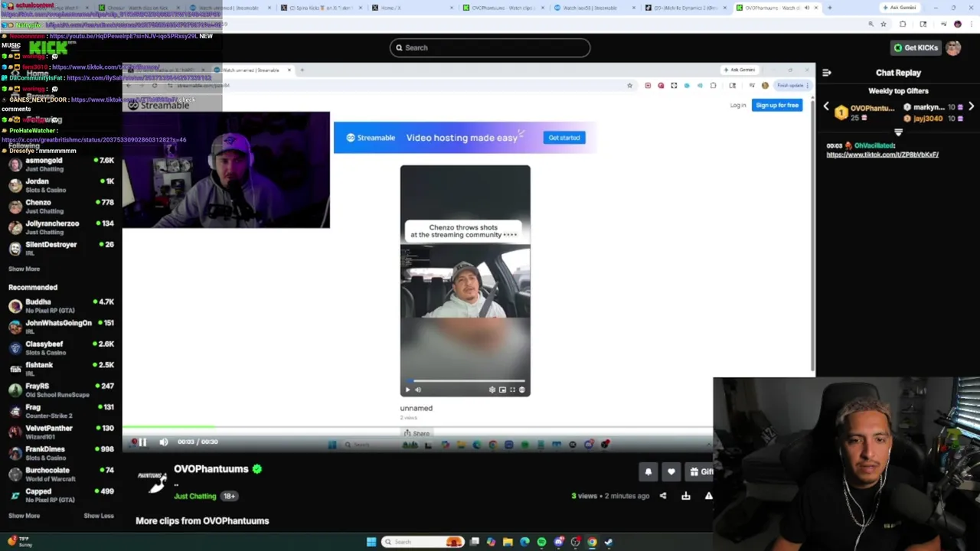Open Chenzo channel in sidebar
The height and width of the screenshot is (551, 980).
coord(61,207)
